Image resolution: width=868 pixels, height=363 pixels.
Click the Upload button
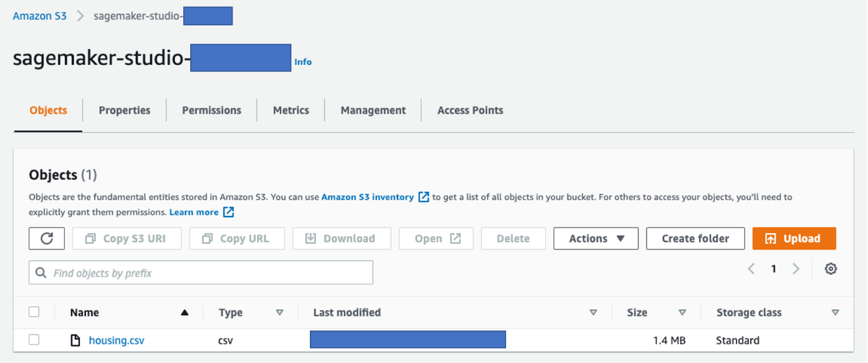(x=794, y=239)
